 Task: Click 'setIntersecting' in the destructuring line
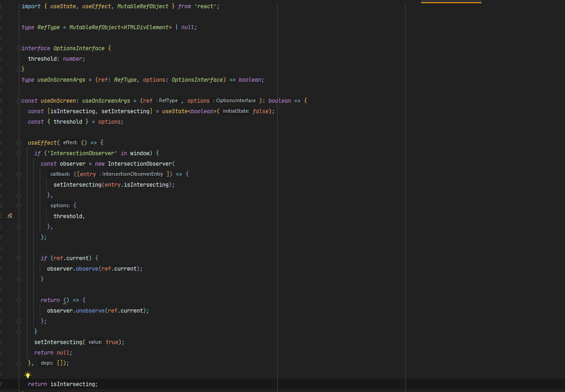tap(125, 111)
